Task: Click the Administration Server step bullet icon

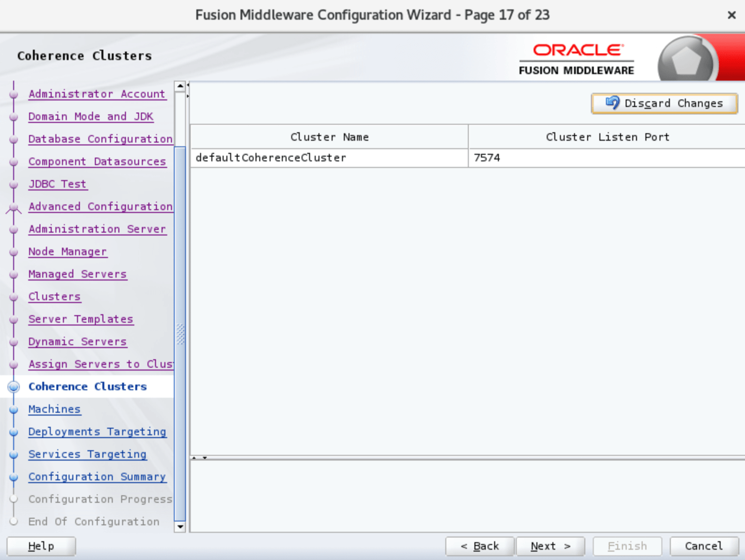Action: point(14,229)
